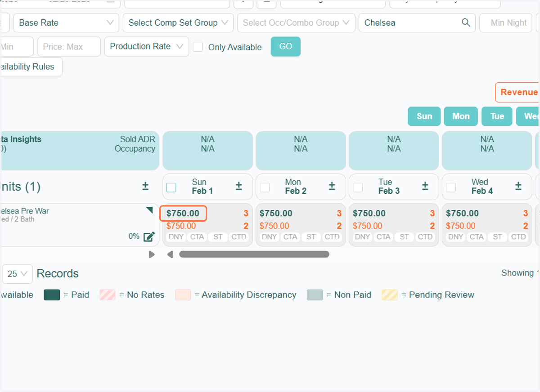This screenshot has width=540, height=392.
Task: Click the Revenue button
Action: (517, 92)
